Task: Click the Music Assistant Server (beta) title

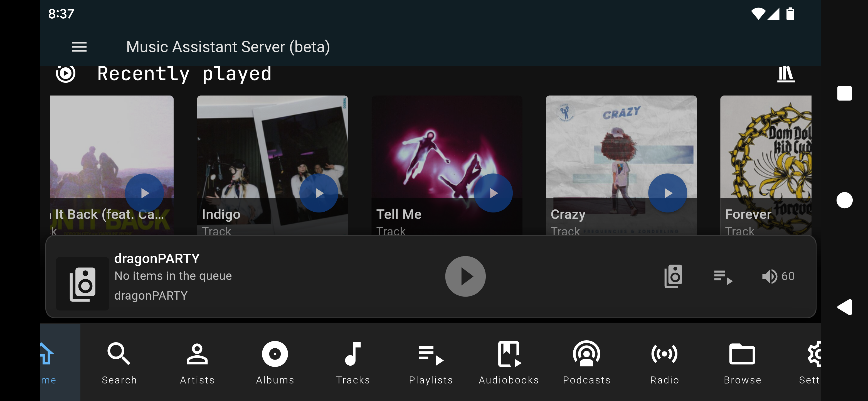Action: click(x=228, y=47)
